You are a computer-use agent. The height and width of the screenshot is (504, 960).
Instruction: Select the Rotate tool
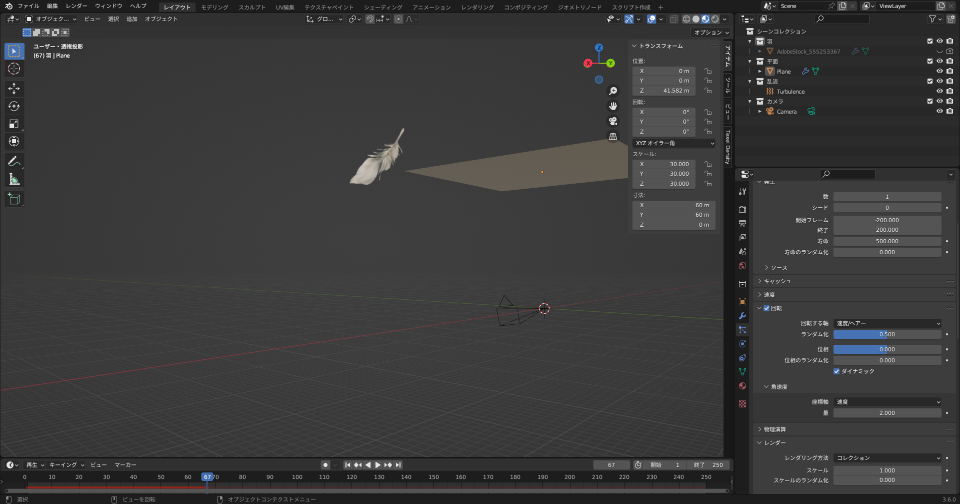point(14,106)
